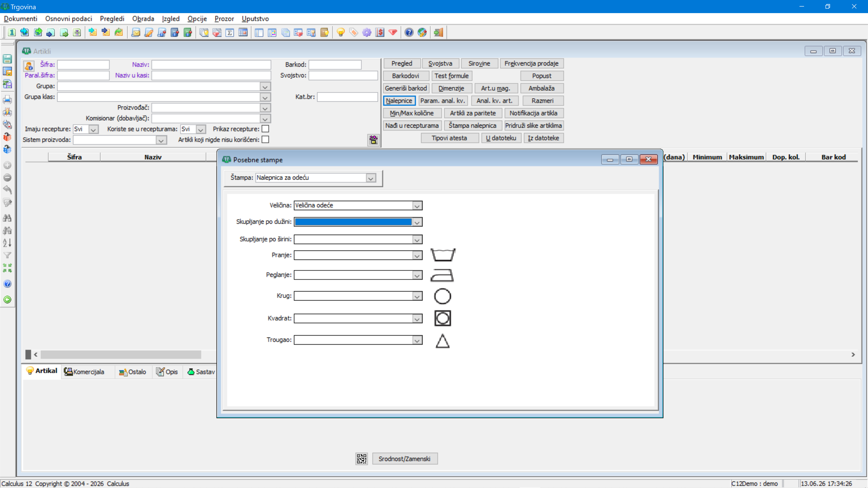Click the yellow lightbulb toolbar icon

click(x=341, y=32)
